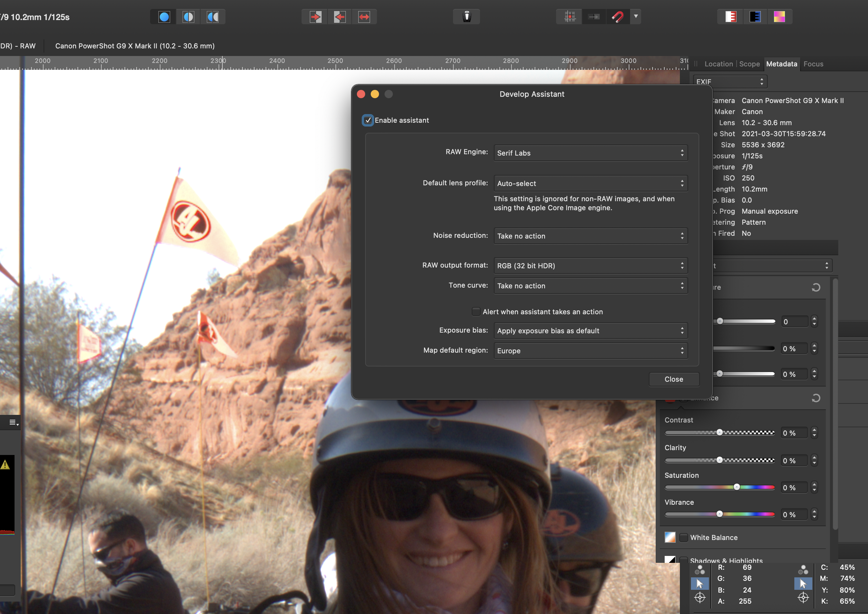Click the Saturation slider handle

pos(736,487)
